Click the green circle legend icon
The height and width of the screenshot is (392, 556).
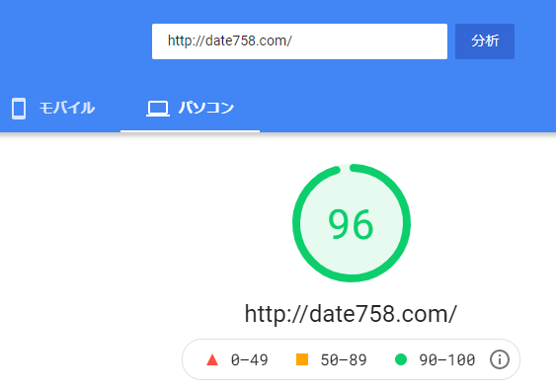click(401, 359)
